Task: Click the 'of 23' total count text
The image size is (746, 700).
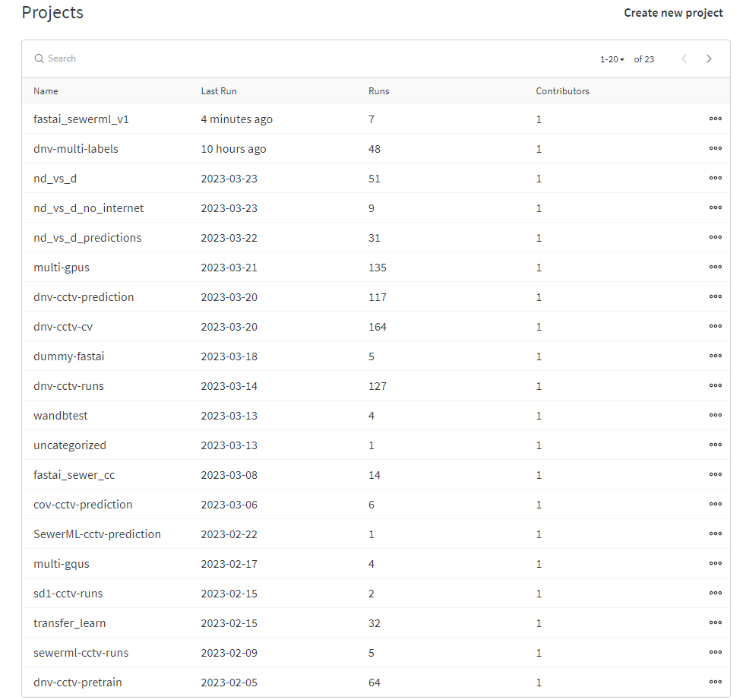Action: [643, 59]
